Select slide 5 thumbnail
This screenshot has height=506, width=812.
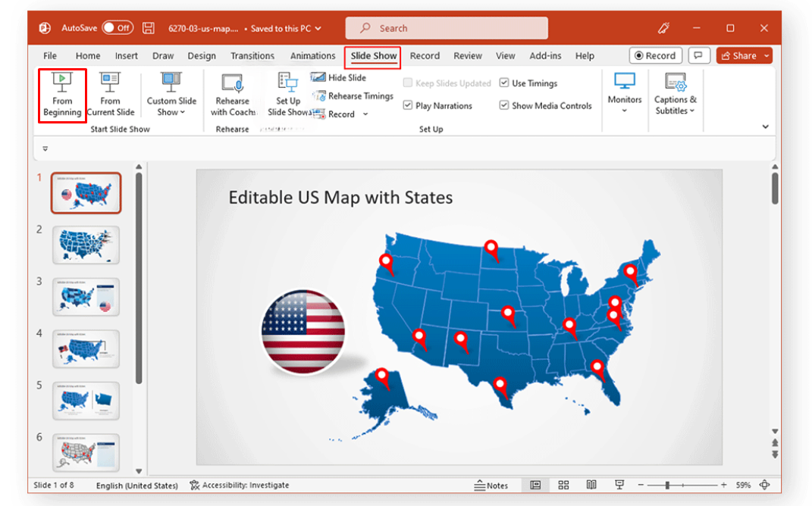86,401
